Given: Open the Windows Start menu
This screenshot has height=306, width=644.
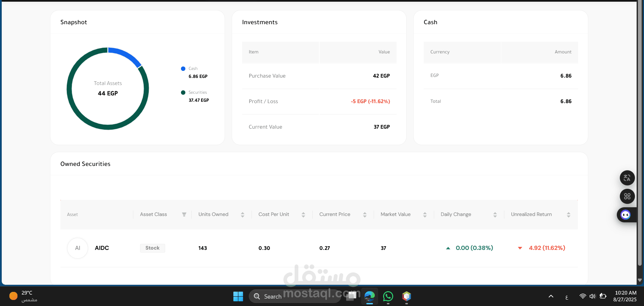Looking at the screenshot, I should click(x=238, y=296).
